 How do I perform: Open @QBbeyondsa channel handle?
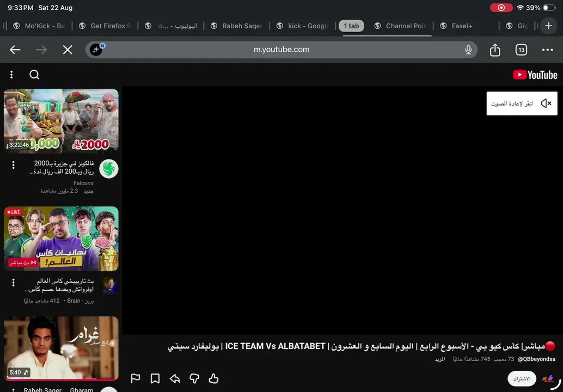tap(536, 359)
